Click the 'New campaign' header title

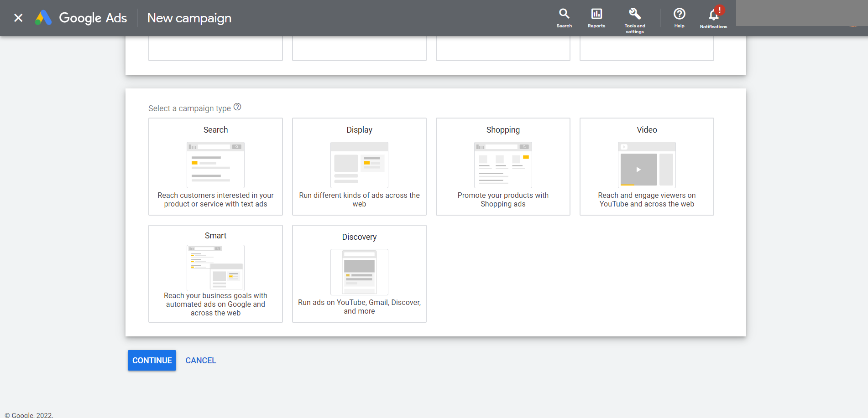pos(189,18)
